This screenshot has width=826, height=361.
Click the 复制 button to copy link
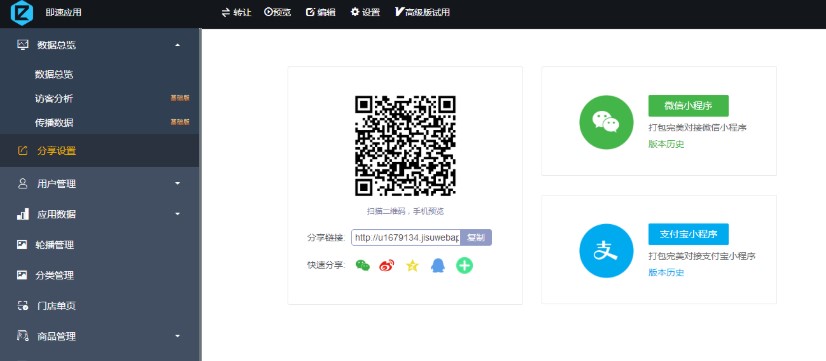476,238
